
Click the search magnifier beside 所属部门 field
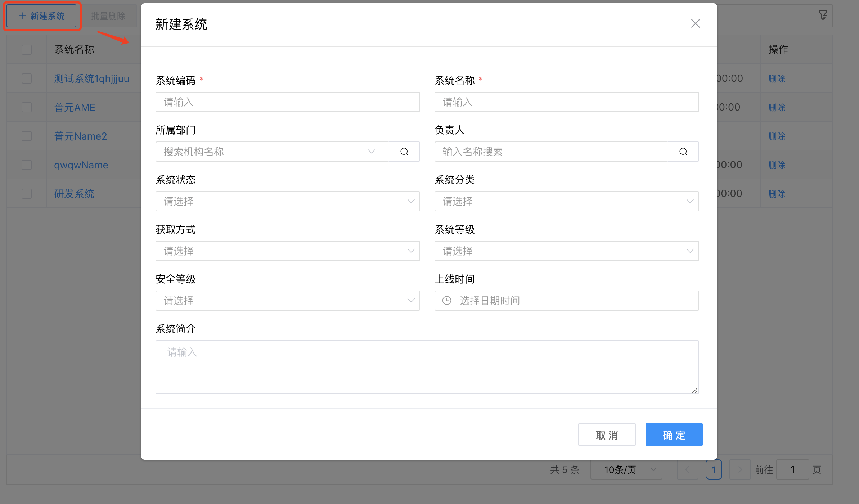pos(404,152)
